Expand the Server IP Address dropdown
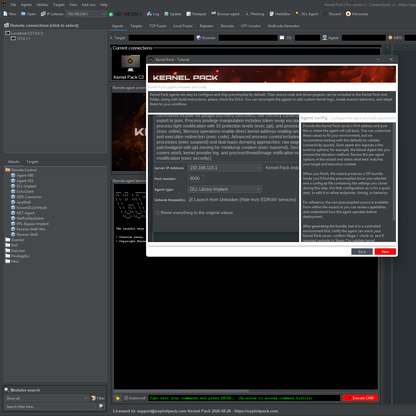 pos(225,168)
